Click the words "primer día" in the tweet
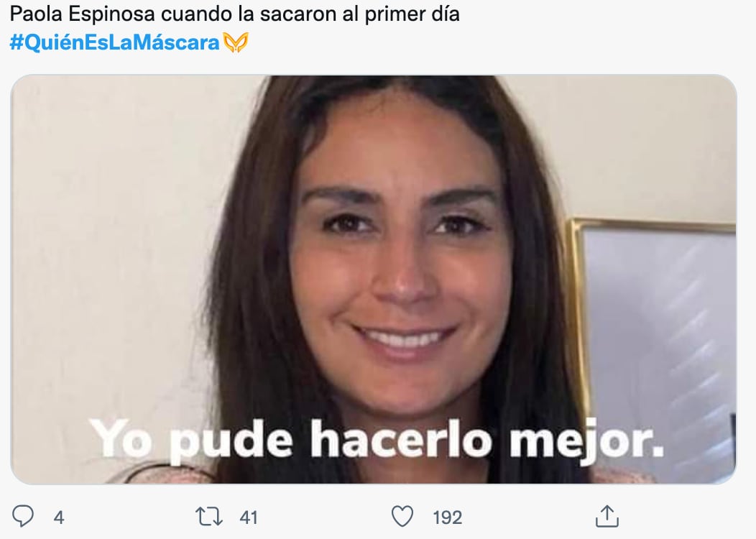756x539 pixels. [412, 14]
